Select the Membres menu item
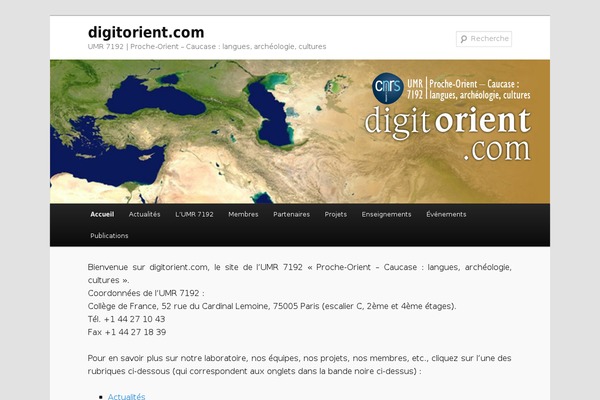The width and height of the screenshot is (600, 400). click(243, 214)
